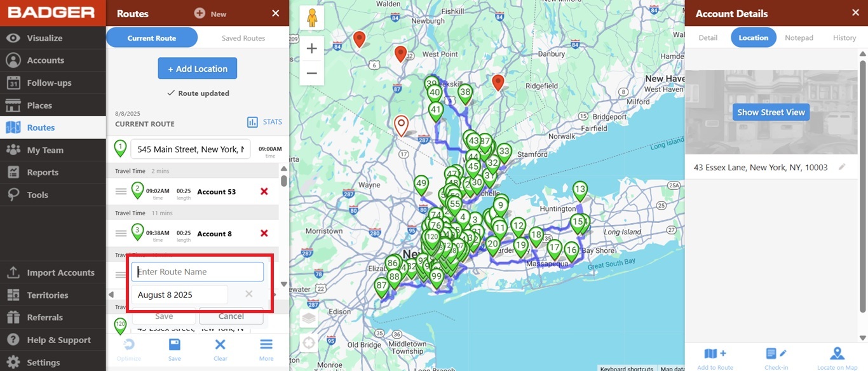The height and width of the screenshot is (371, 868).
Task: Focus the Enter Route Name field
Action: pos(198,272)
